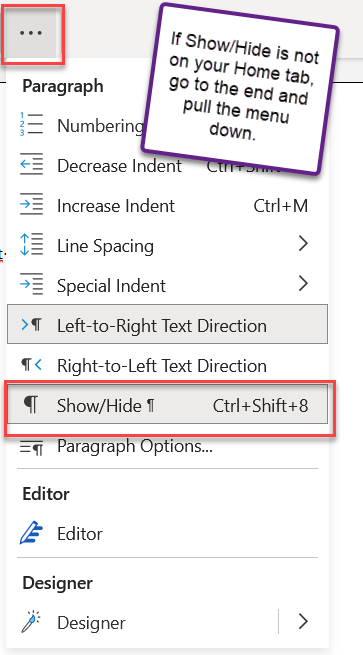Expand the Special Indent submenu arrow

click(x=304, y=284)
